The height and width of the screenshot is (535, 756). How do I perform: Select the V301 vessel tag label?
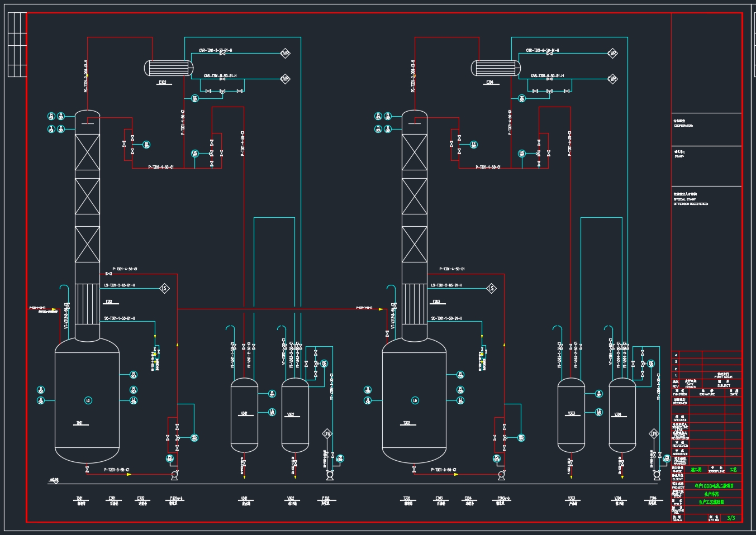coord(244,414)
